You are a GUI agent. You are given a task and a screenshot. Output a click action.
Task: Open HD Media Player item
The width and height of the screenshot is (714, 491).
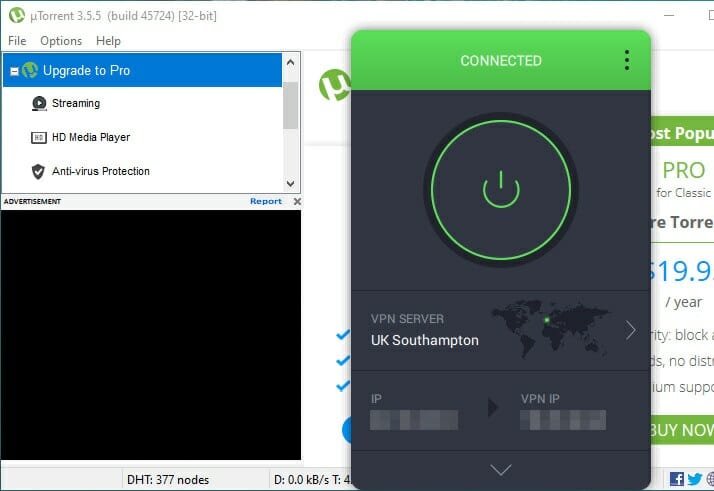91,137
